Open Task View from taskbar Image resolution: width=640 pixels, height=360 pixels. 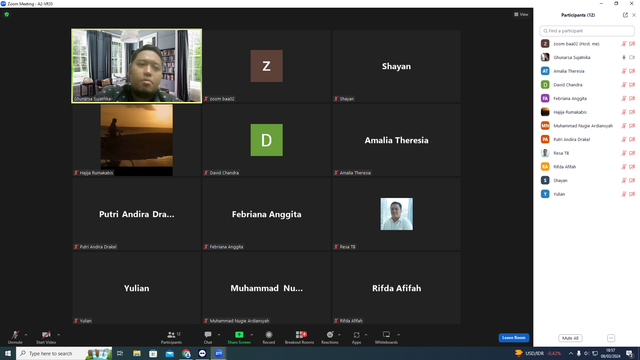[x=120, y=353]
